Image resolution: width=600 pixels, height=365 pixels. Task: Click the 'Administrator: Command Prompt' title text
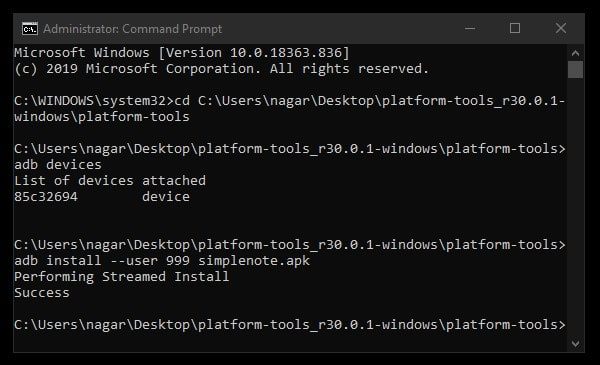tap(132, 29)
